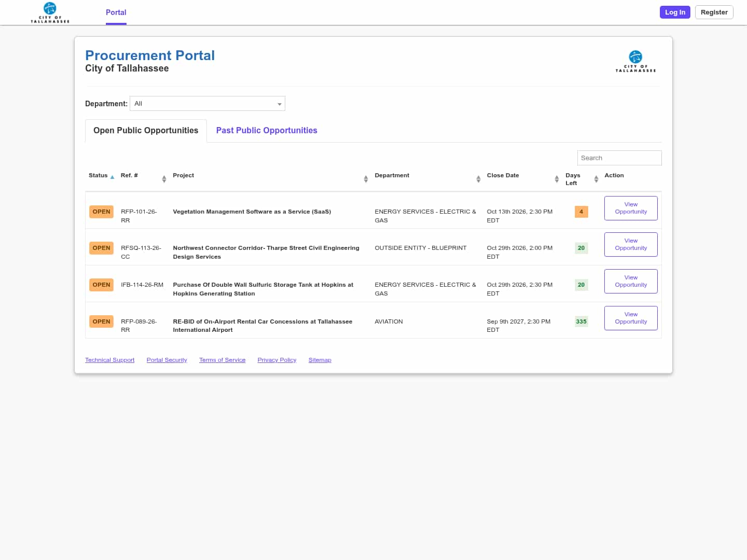This screenshot has height=560, width=747.
Task: Sort by Ref. # column arrows
Action: [x=164, y=179]
